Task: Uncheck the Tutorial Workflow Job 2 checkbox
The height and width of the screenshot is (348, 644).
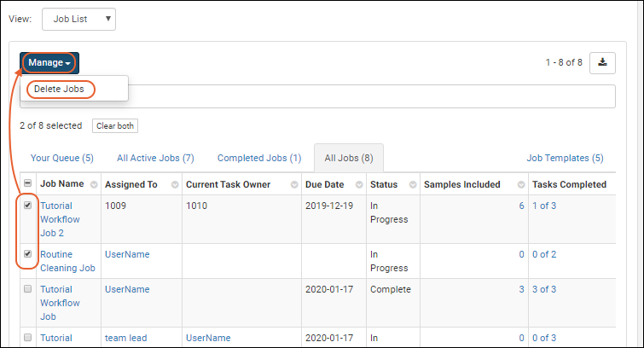Action: click(27, 206)
